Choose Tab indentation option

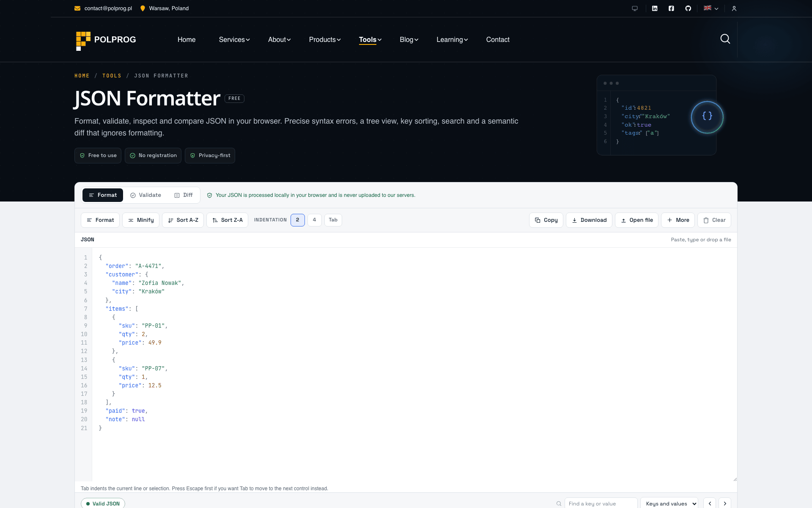[x=333, y=220]
